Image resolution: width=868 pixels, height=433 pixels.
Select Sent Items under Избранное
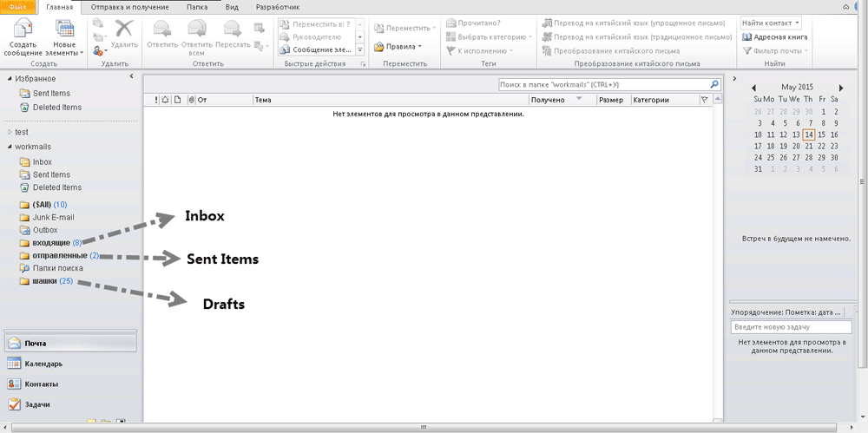point(44,93)
